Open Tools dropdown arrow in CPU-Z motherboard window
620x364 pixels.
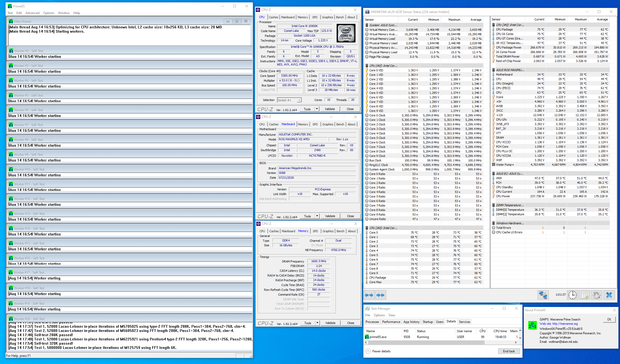pyautogui.click(x=317, y=216)
